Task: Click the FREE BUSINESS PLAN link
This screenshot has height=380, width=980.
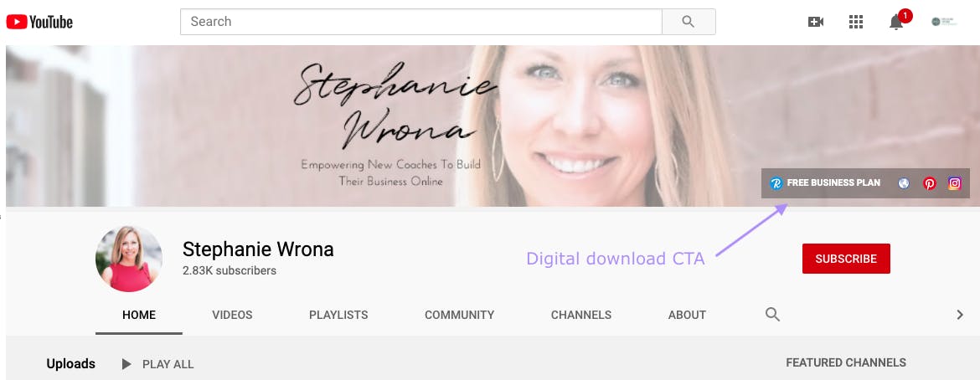Action: click(x=825, y=183)
